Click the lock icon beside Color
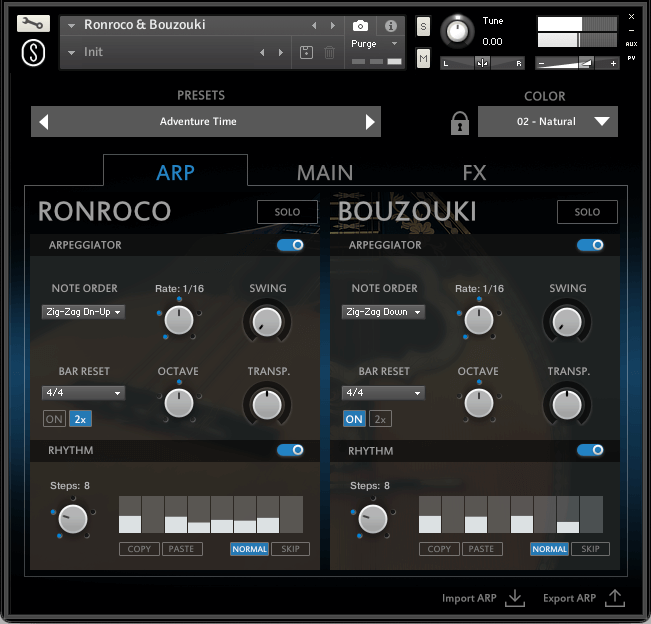This screenshot has height=624, width=651. click(460, 123)
